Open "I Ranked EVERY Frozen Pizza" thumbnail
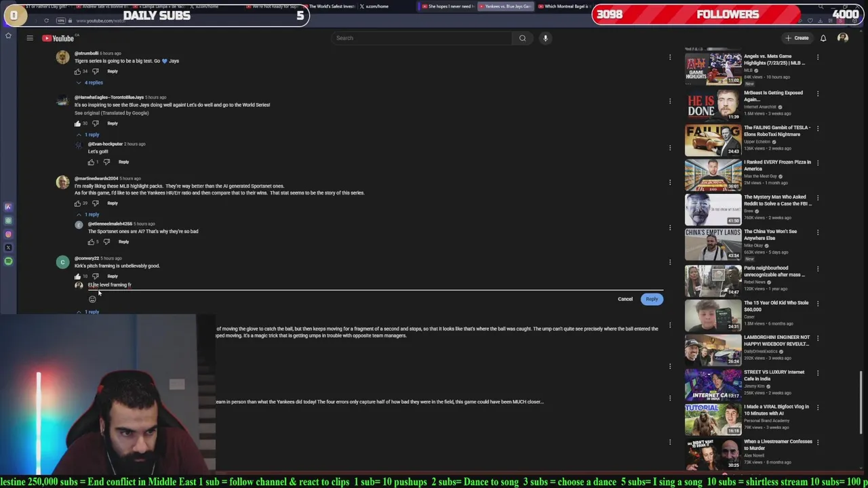The height and width of the screenshot is (488, 868). pyautogui.click(x=713, y=175)
